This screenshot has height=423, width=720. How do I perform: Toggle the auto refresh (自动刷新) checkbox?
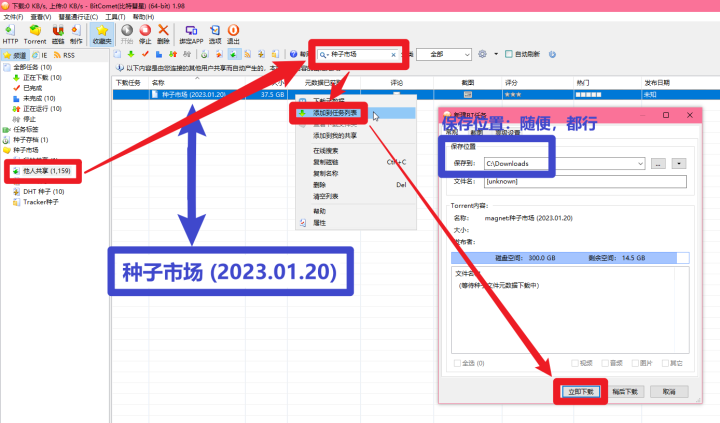pyautogui.click(x=509, y=54)
